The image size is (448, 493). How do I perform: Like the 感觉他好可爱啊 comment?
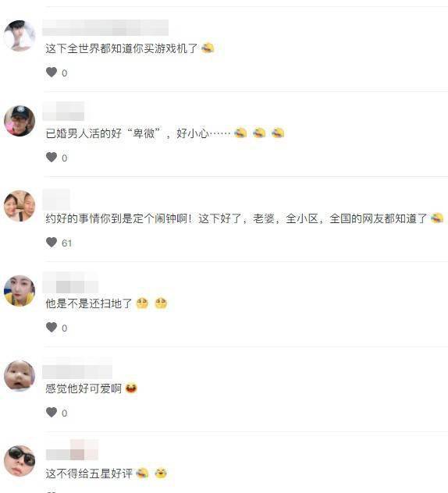tap(52, 412)
